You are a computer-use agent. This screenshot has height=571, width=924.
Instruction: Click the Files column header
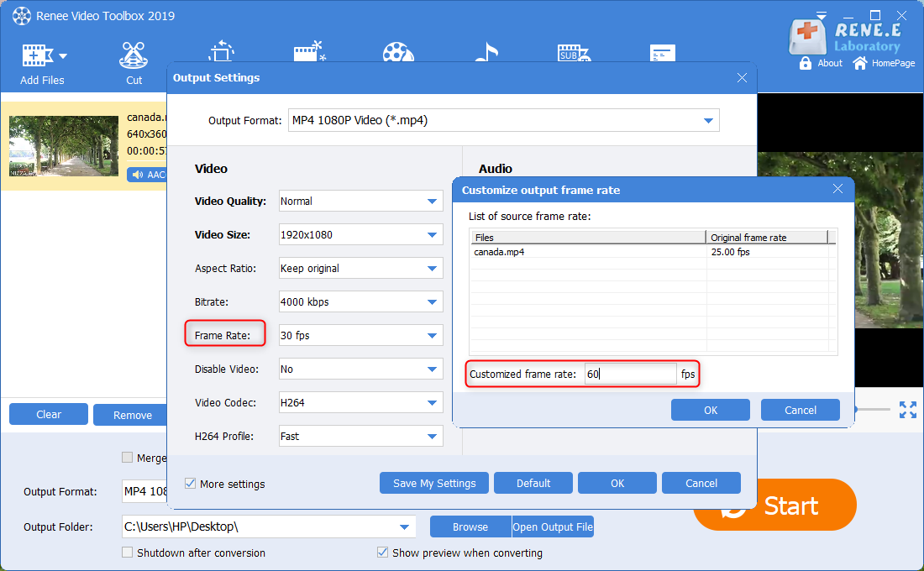(x=588, y=238)
